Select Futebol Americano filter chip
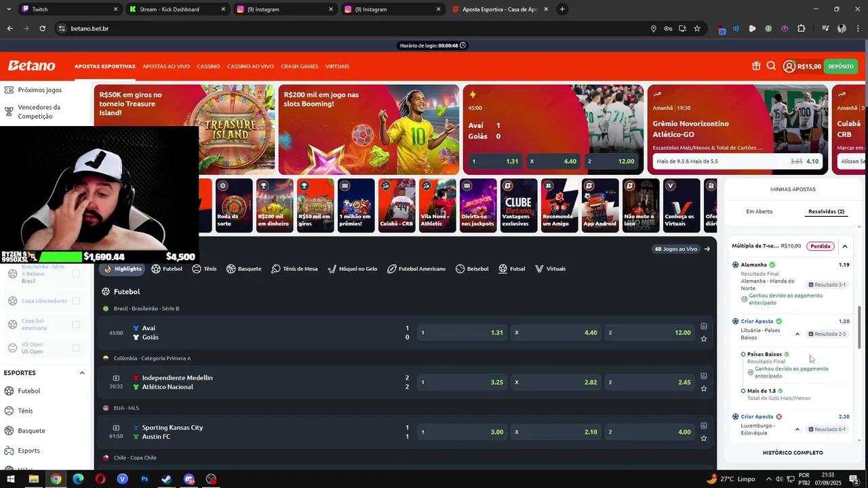The image size is (868, 488). pos(416,269)
